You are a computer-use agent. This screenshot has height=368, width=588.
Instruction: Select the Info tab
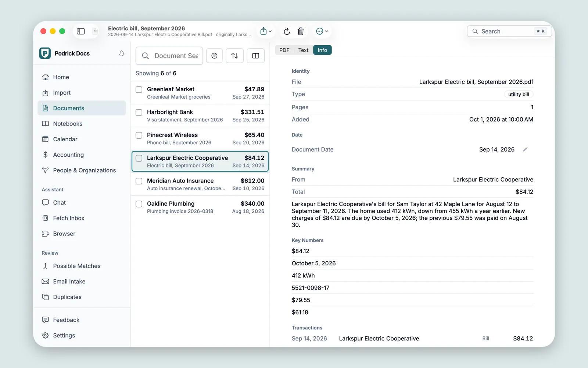(x=322, y=50)
